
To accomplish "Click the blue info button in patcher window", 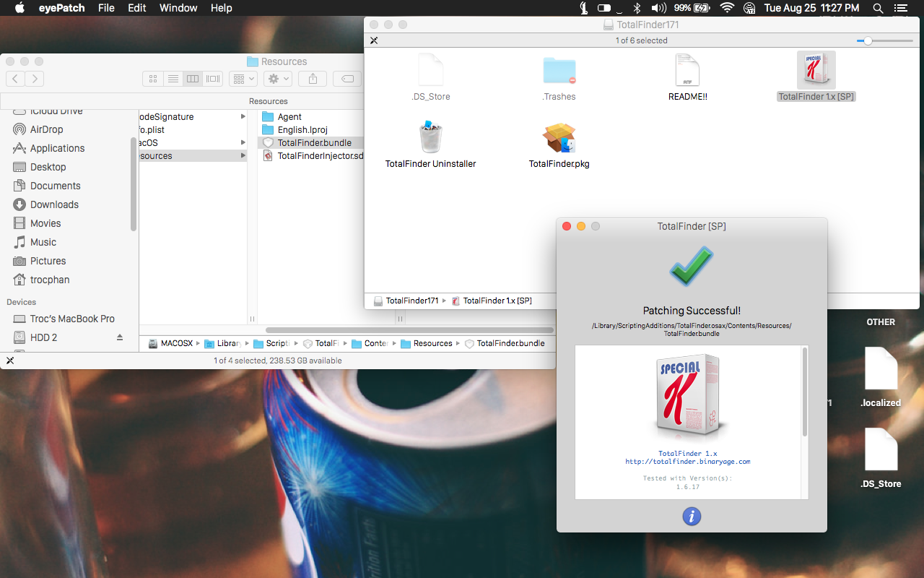I will point(692,516).
